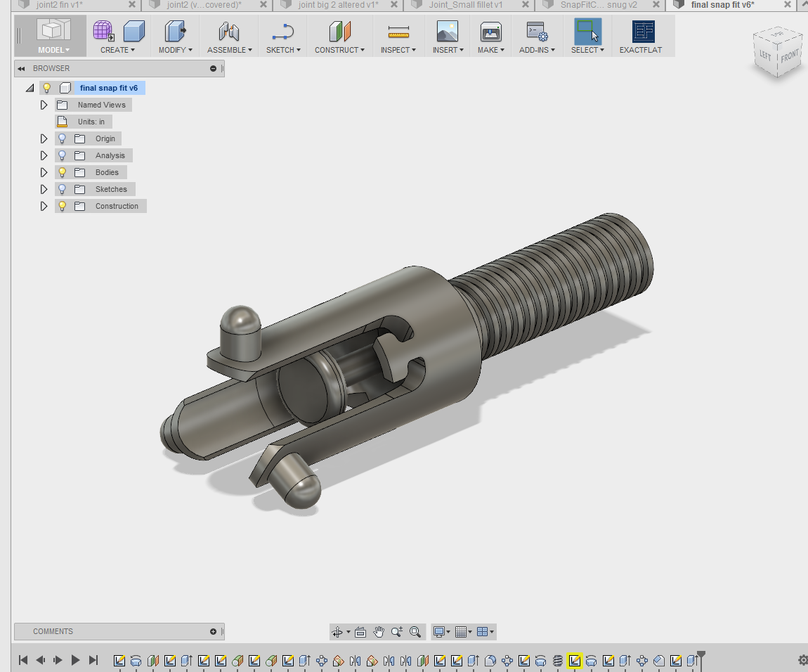Click the purple Create Form icon
This screenshot has width=808, height=672.
click(x=103, y=31)
